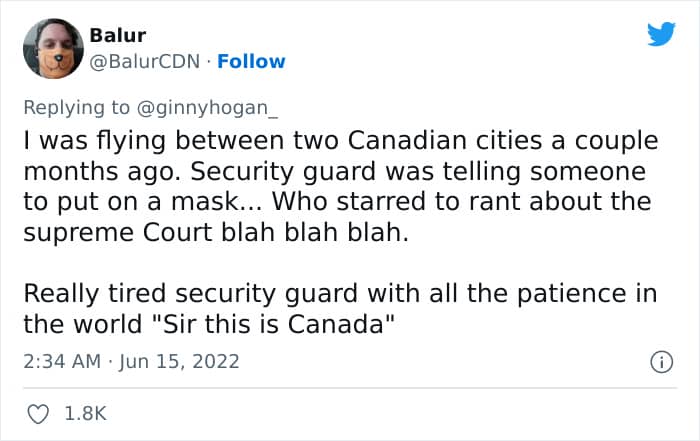Click the "Really tired security guard" line
The image size is (700, 441).
340,296
